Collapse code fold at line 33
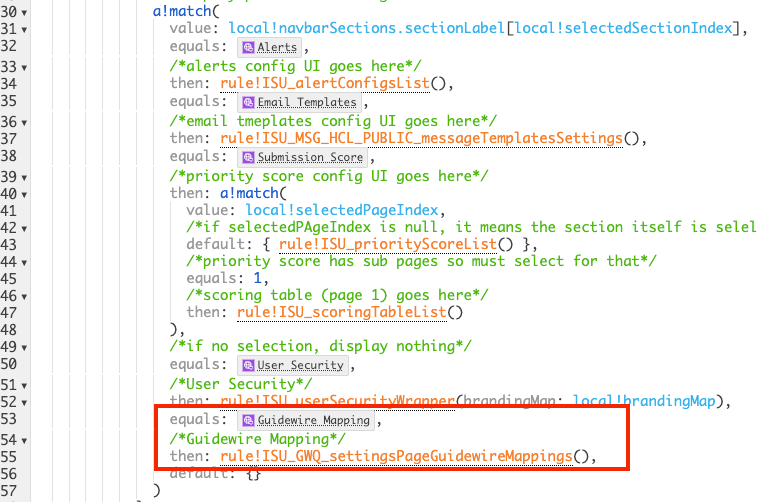The width and height of the screenshot is (757, 502). tap(24, 68)
